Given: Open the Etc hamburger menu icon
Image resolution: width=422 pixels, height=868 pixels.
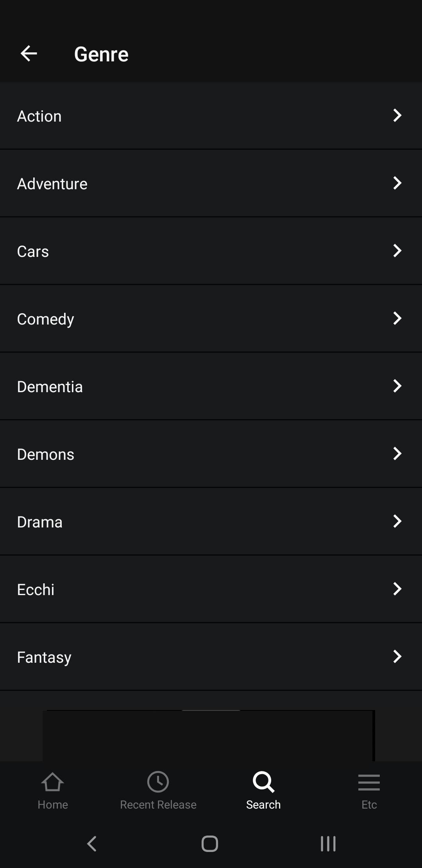Looking at the screenshot, I should [x=369, y=782].
